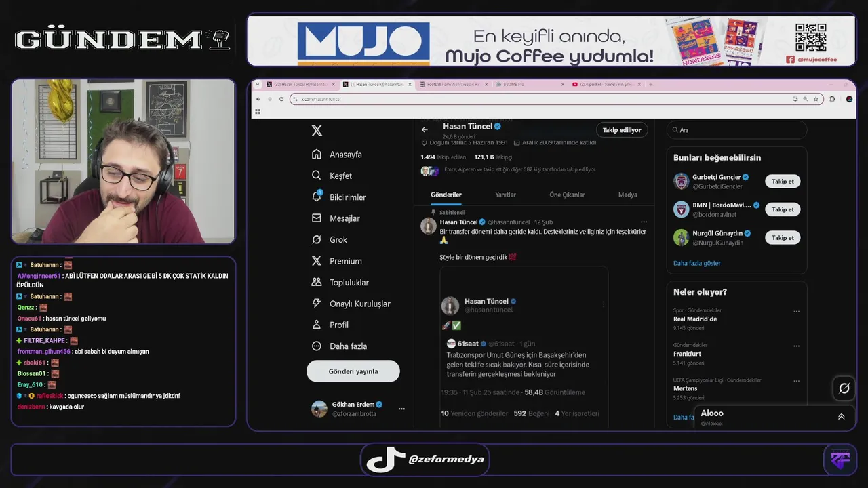Open browser extensions puzzle icon
The image size is (868, 488).
tap(832, 99)
